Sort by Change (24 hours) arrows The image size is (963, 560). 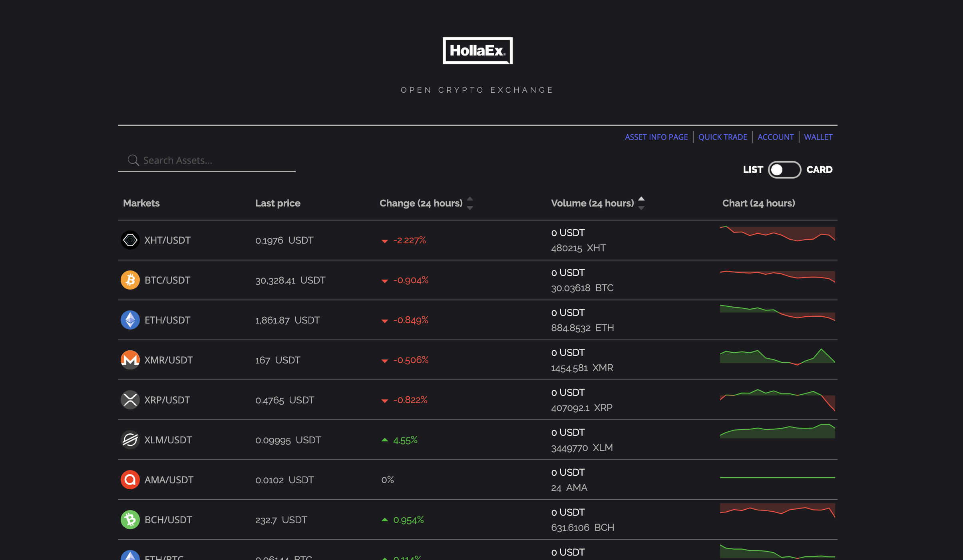[x=470, y=203]
